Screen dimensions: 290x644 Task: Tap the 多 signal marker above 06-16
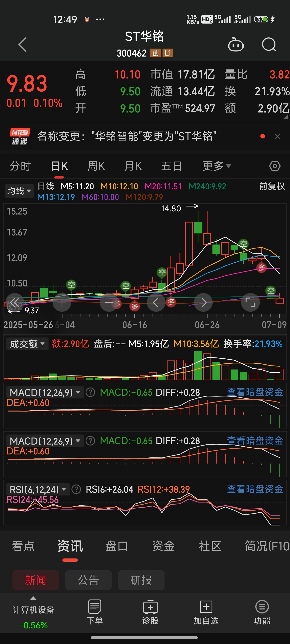(x=135, y=306)
